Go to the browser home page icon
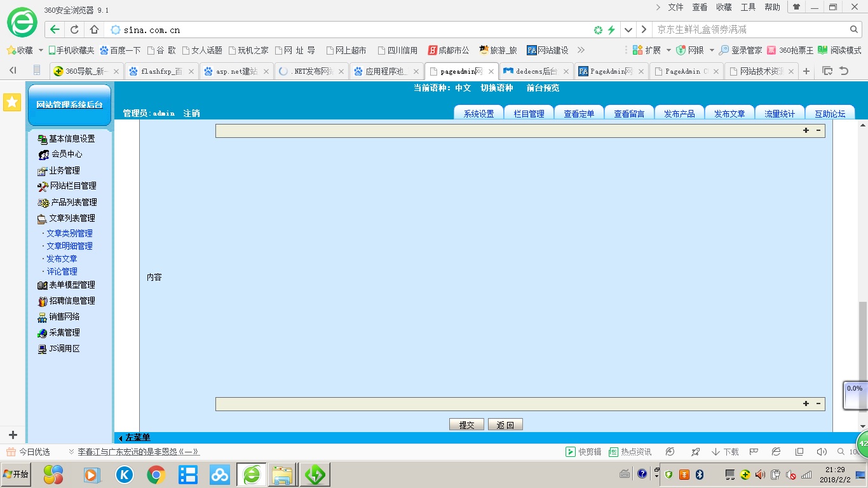Viewport: 868px width, 488px height. pyautogui.click(x=94, y=30)
